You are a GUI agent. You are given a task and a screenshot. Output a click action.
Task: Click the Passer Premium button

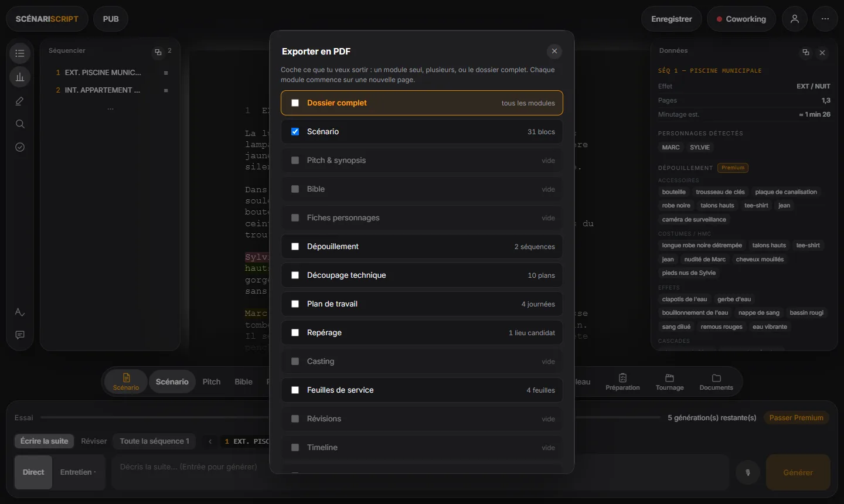click(x=796, y=418)
